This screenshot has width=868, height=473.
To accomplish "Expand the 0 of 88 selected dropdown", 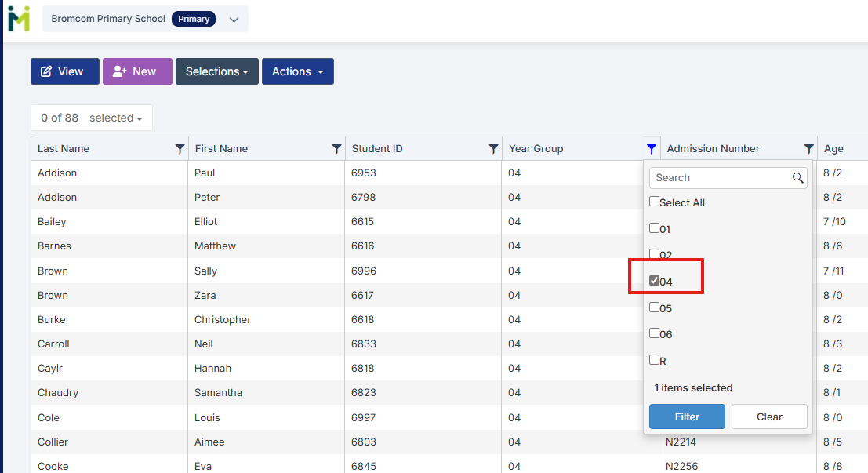I will click(92, 118).
